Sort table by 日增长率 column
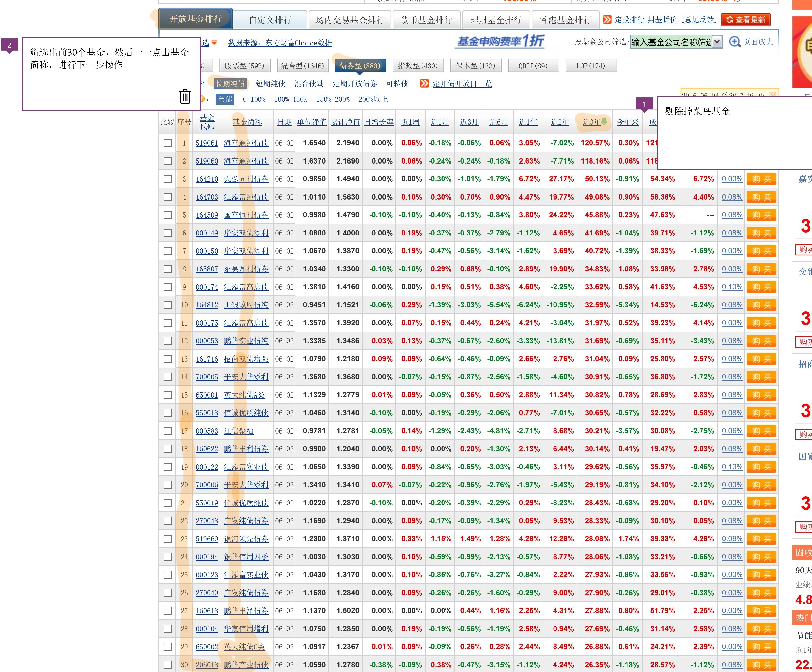 [379, 122]
